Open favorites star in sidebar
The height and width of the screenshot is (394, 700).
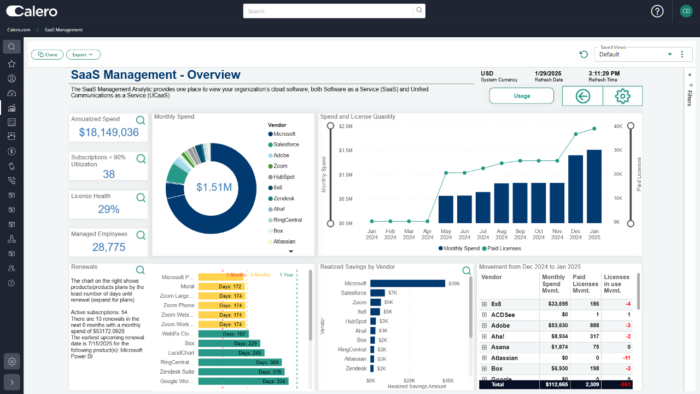[12, 64]
